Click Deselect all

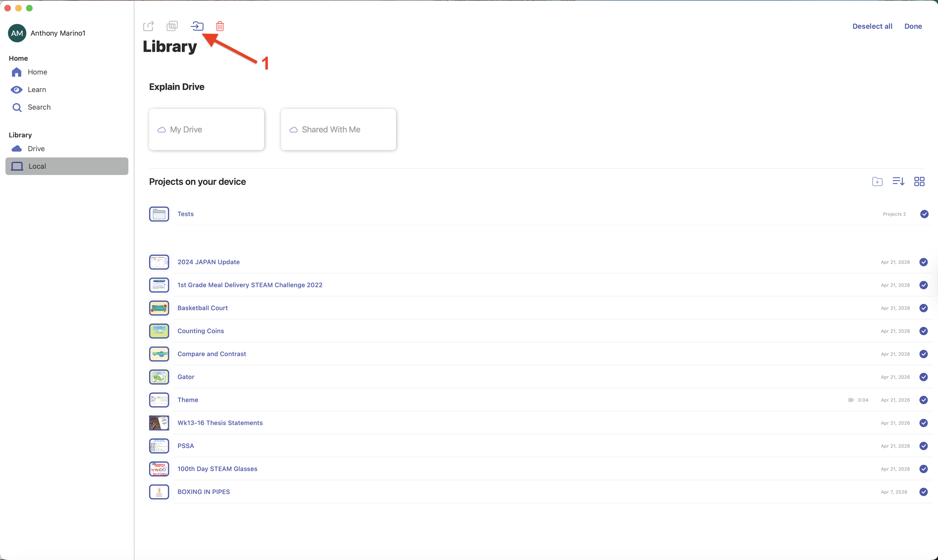[x=872, y=26]
